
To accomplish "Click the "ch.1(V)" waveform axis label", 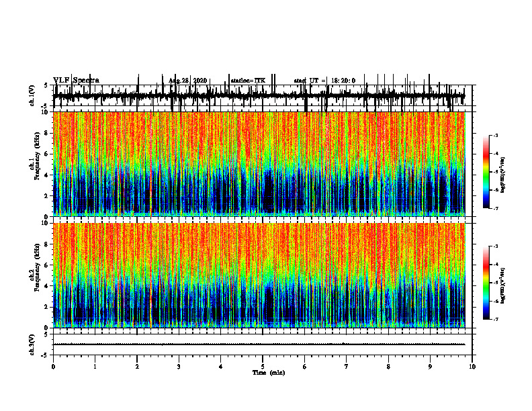I will tap(32, 95).
